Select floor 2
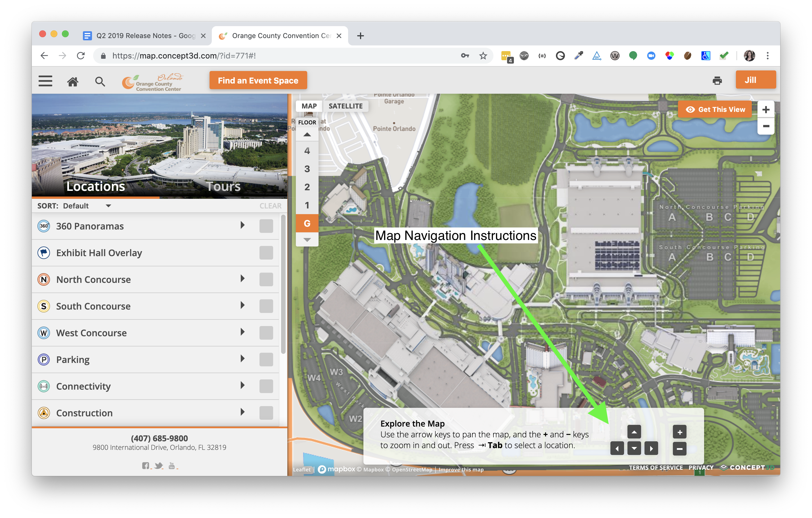This screenshot has width=812, height=518. 307,187
